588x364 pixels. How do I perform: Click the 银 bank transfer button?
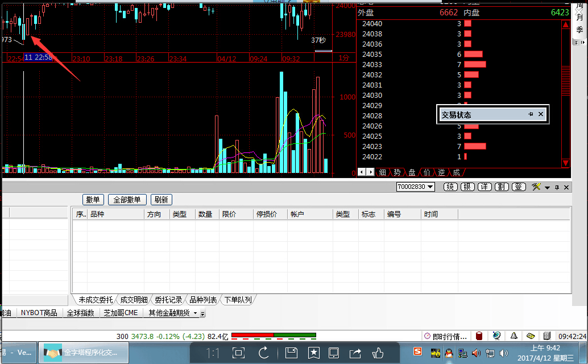467,187
